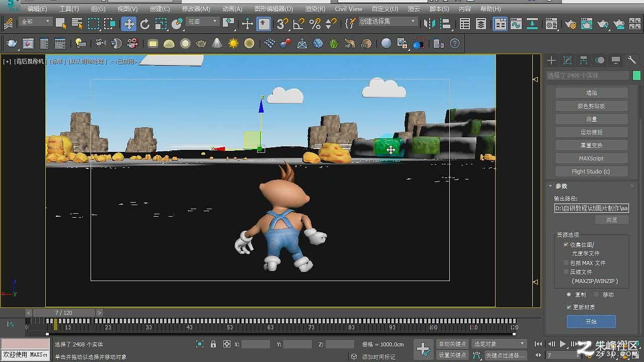644x362 pixels.
Task: Click the 开始 button
Action: 591,322
